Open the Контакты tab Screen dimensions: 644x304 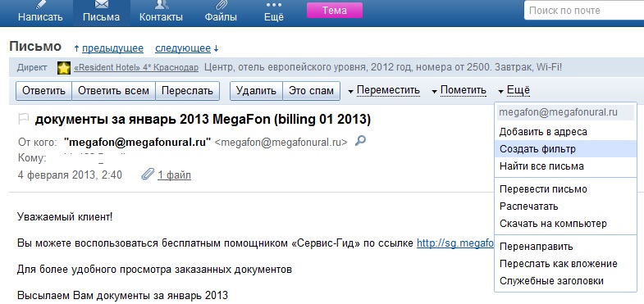pyautogui.click(x=161, y=12)
